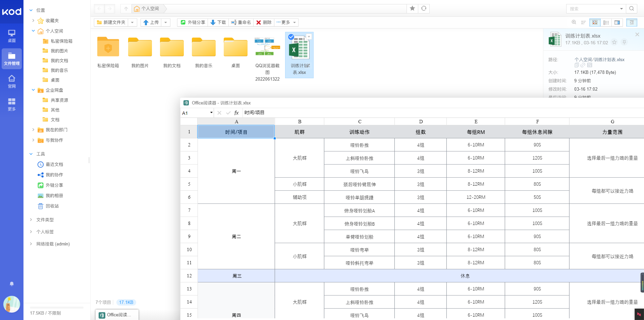Viewport: 644px width, 320px height.
Task: Click the 删除 delete button
Action: tap(264, 22)
